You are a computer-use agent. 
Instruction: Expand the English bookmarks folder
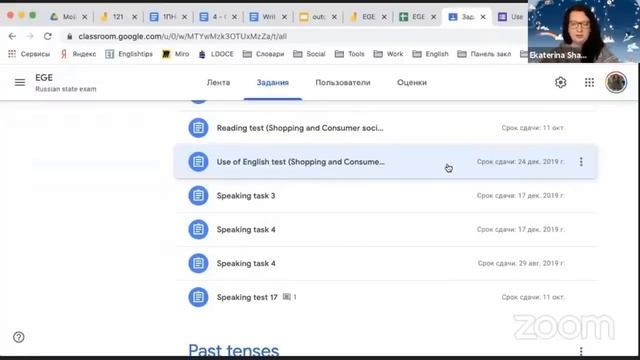pos(431,54)
